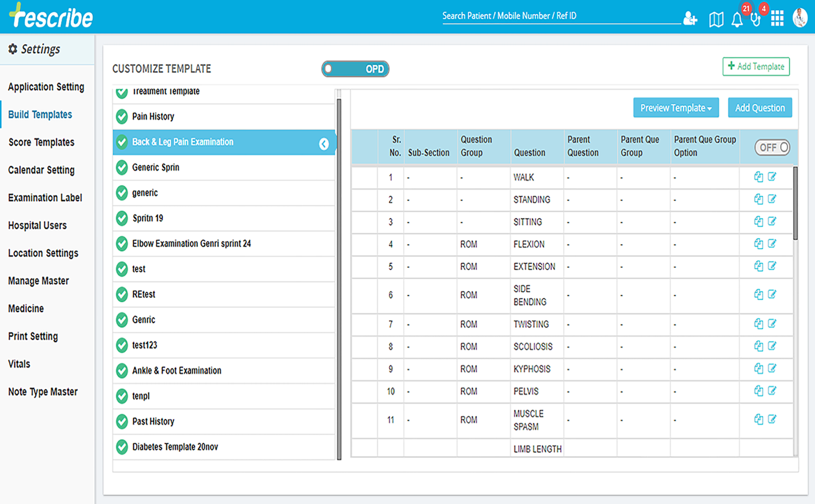Copy the EXTENSION question row

coord(759,266)
